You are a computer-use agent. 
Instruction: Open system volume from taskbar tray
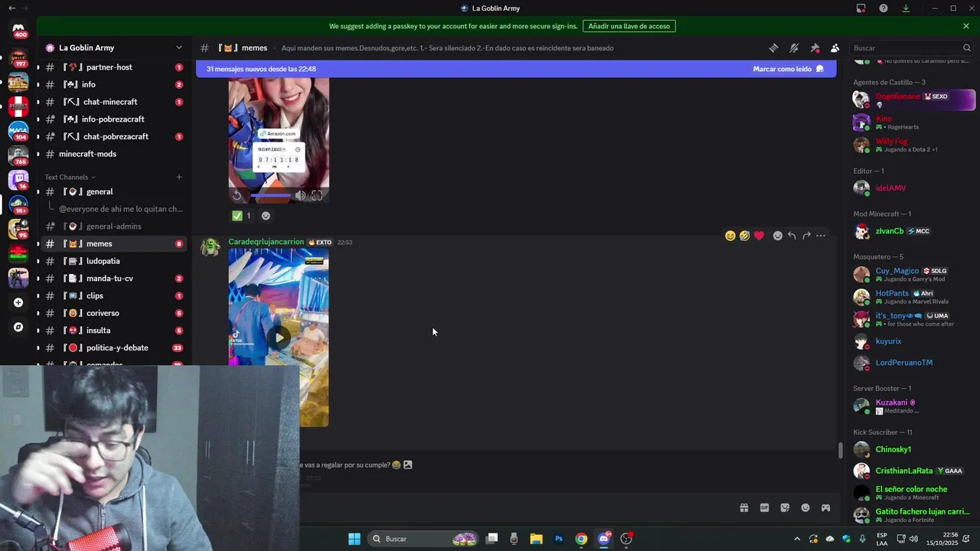click(x=913, y=539)
